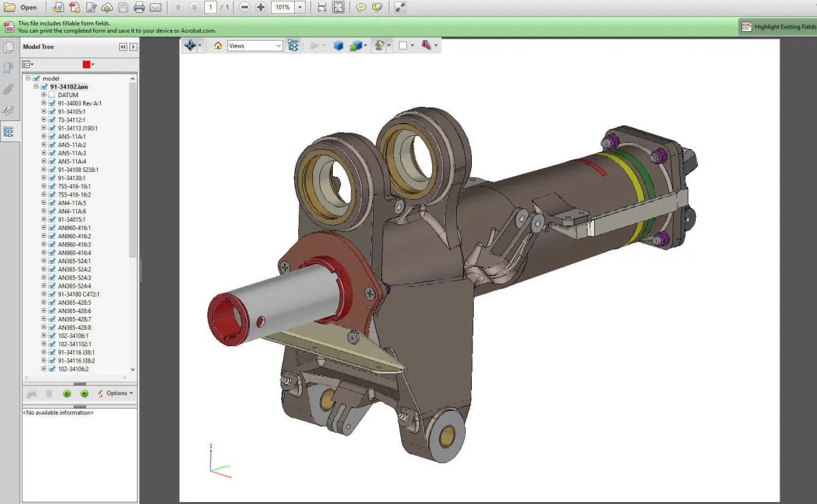
Task: Select the 3D rotate tool
Action: point(190,46)
